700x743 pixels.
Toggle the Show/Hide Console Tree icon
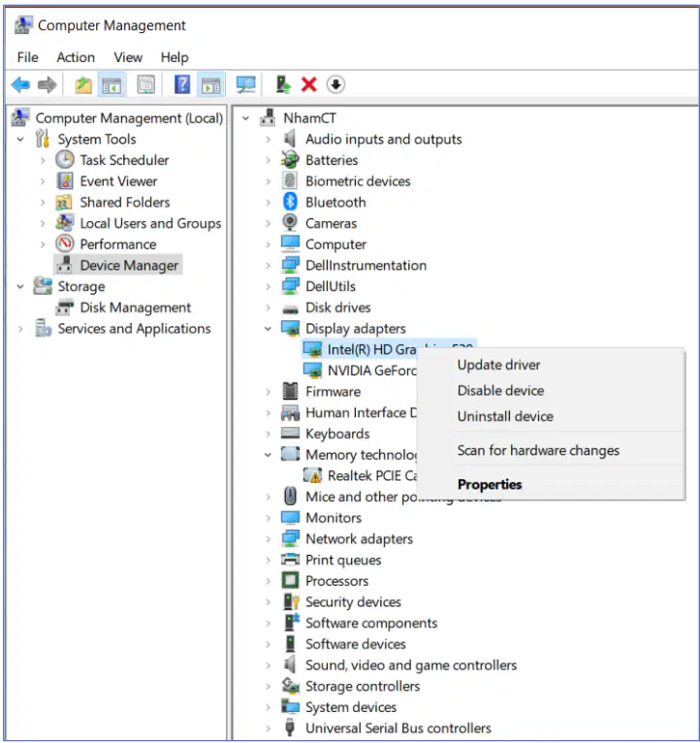pyautogui.click(x=111, y=85)
